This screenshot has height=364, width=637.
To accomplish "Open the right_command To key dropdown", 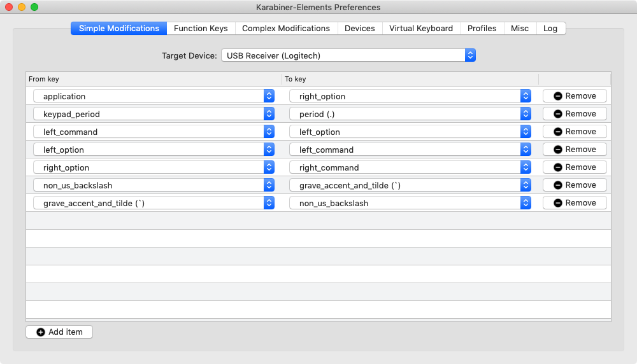I will 410,167.
